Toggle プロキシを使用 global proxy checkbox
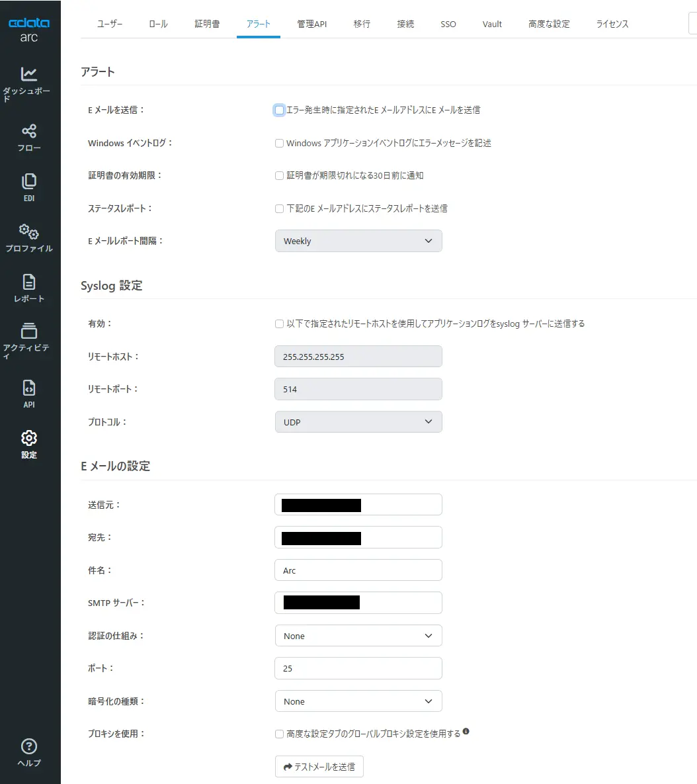The image size is (697, 784). tap(279, 734)
